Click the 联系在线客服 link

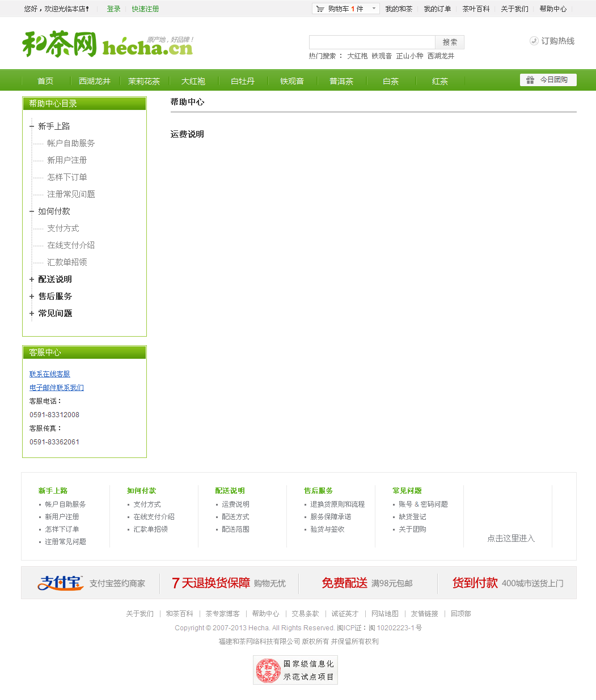(50, 374)
